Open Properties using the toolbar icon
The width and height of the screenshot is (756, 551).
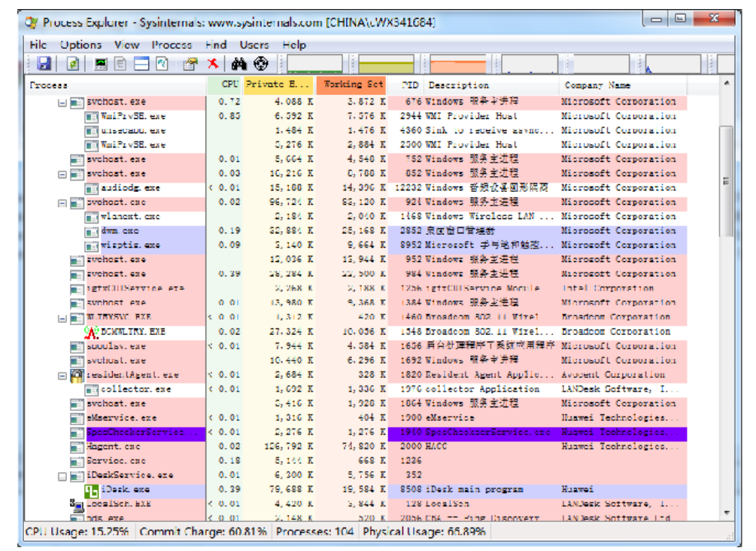190,64
